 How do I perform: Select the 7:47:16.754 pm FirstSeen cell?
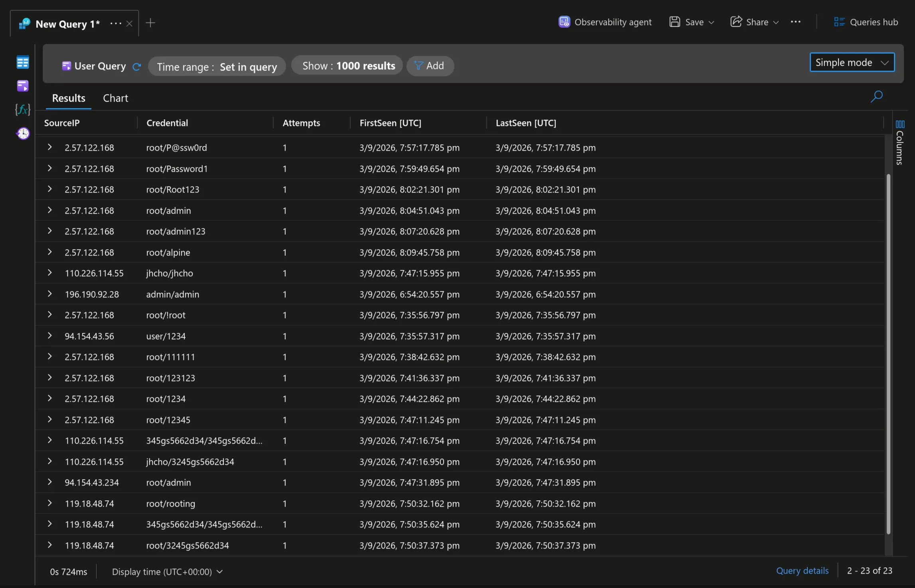(409, 441)
